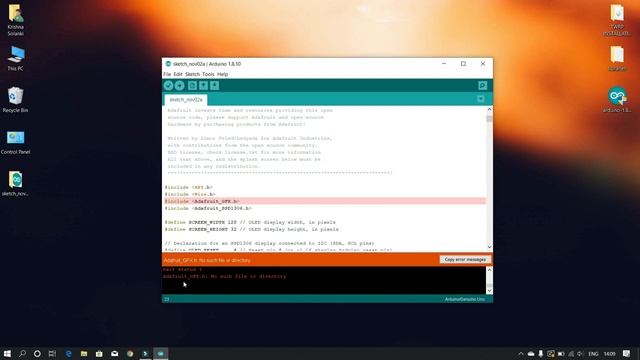The image size is (640, 360).
Task: Click the #include Adafruit_SSD1306.h line
Action: (208, 208)
